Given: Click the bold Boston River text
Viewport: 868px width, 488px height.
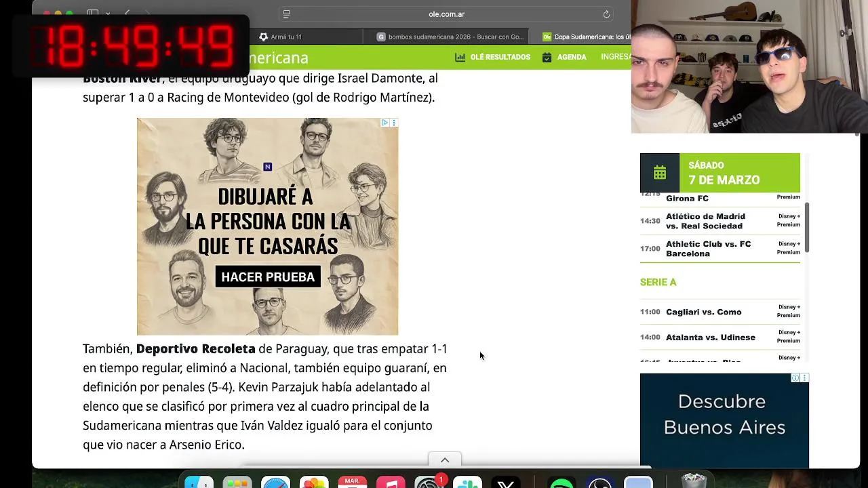Looking at the screenshot, I should click(122, 79).
